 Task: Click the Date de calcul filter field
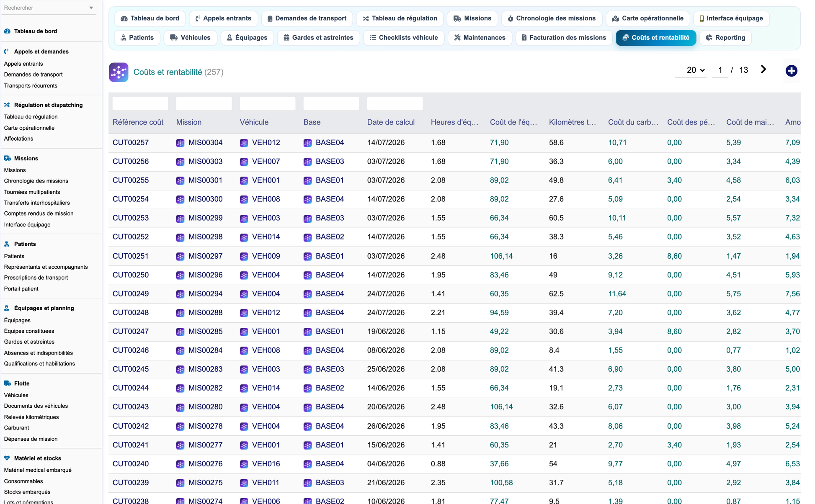coord(395,103)
